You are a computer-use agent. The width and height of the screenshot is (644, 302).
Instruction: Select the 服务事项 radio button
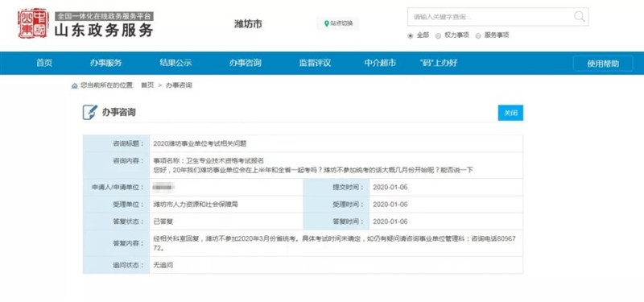coord(477,35)
